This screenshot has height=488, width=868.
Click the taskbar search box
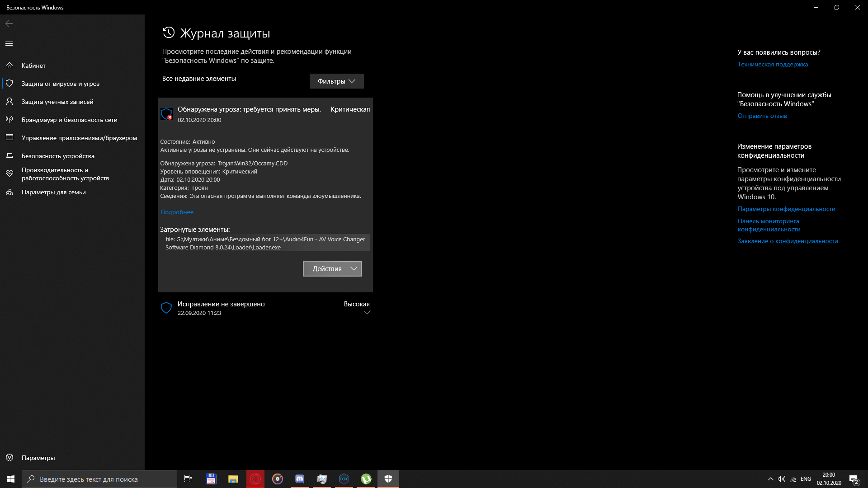[x=99, y=479]
